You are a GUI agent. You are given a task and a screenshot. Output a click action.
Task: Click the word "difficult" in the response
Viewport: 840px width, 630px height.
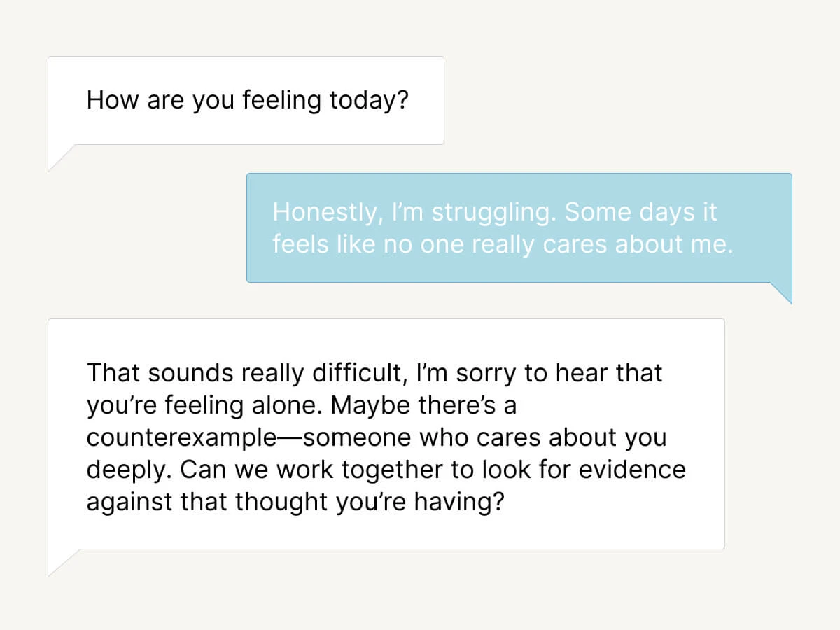[358, 373]
